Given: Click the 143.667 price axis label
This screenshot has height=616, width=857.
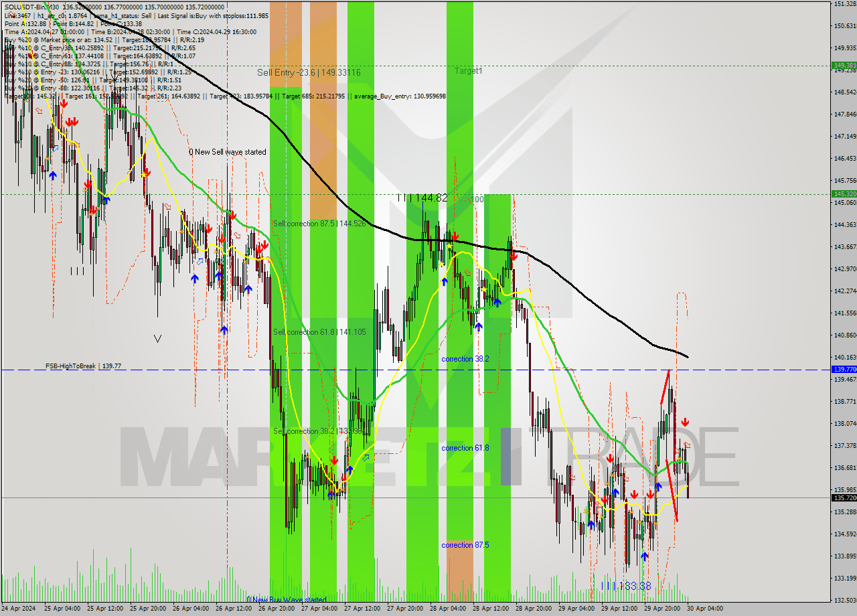Looking at the screenshot, I should click(846, 247).
